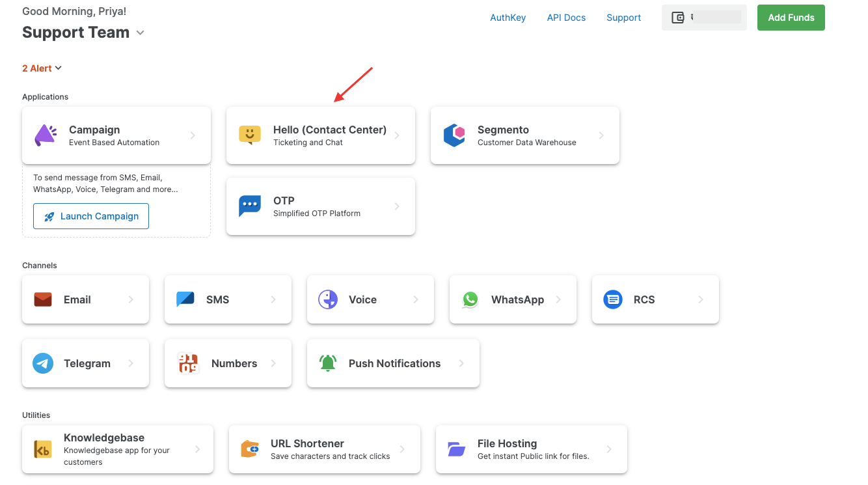This screenshot has height=485, width=868.
Task: Open the AuthKey link
Action: [508, 18]
